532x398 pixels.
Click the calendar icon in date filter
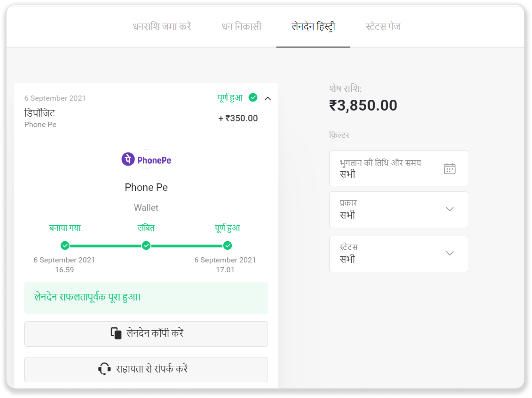449,169
